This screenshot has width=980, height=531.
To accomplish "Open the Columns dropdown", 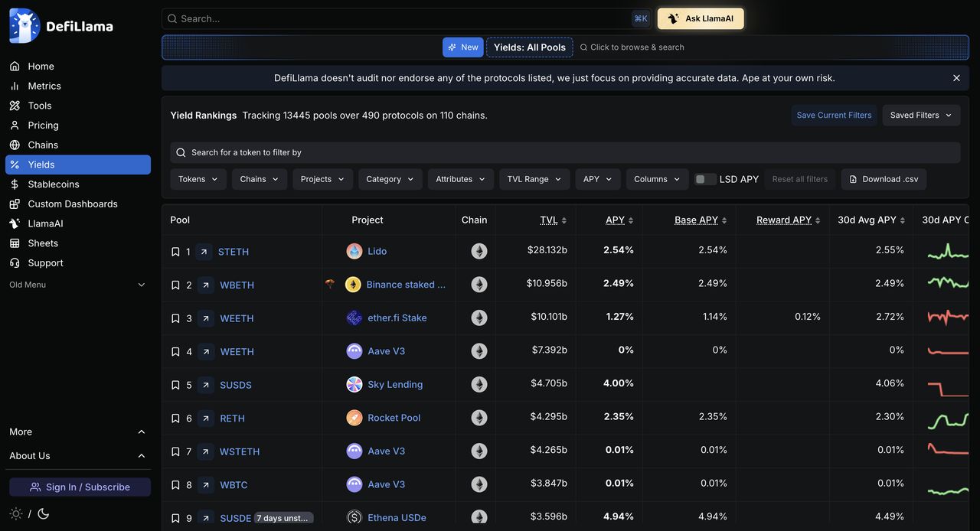I will [x=658, y=179].
